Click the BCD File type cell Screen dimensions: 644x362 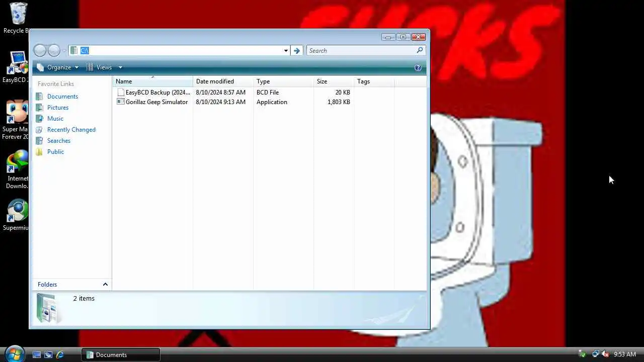268,92
